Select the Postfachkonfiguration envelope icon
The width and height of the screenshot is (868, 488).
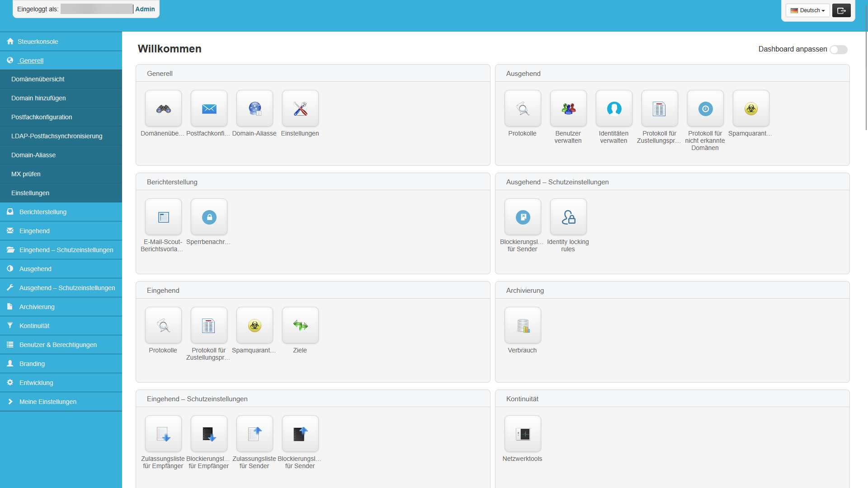click(208, 108)
